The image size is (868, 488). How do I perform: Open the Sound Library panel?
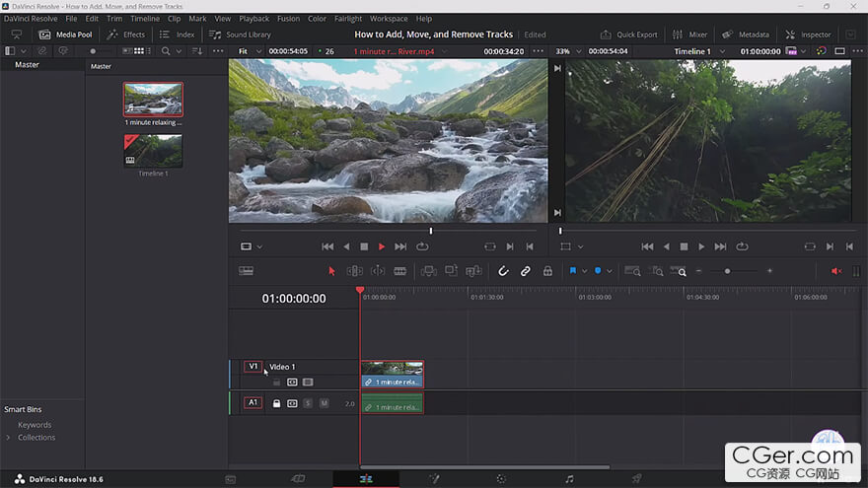[240, 35]
